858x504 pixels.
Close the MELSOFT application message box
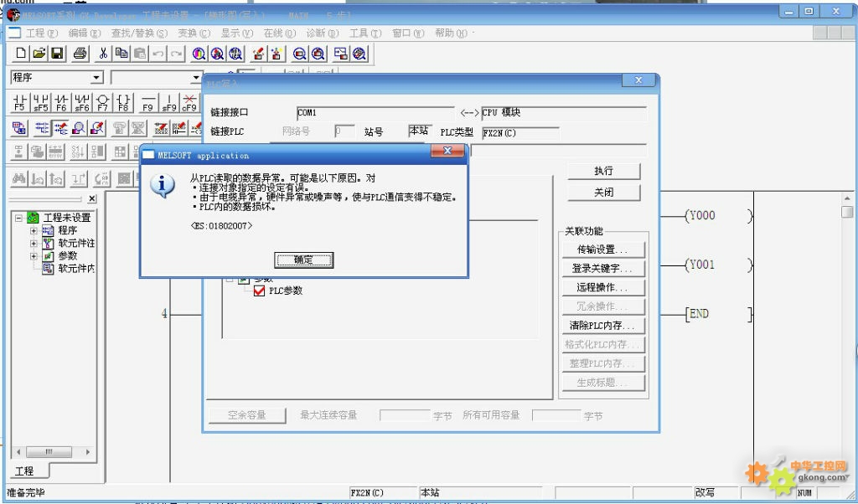tap(447, 151)
